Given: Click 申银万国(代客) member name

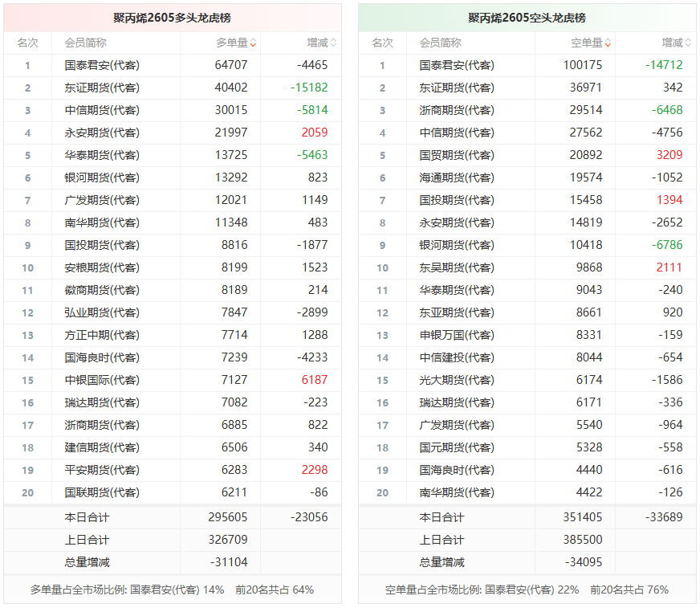Looking at the screenshot, I should coord(457,335).
